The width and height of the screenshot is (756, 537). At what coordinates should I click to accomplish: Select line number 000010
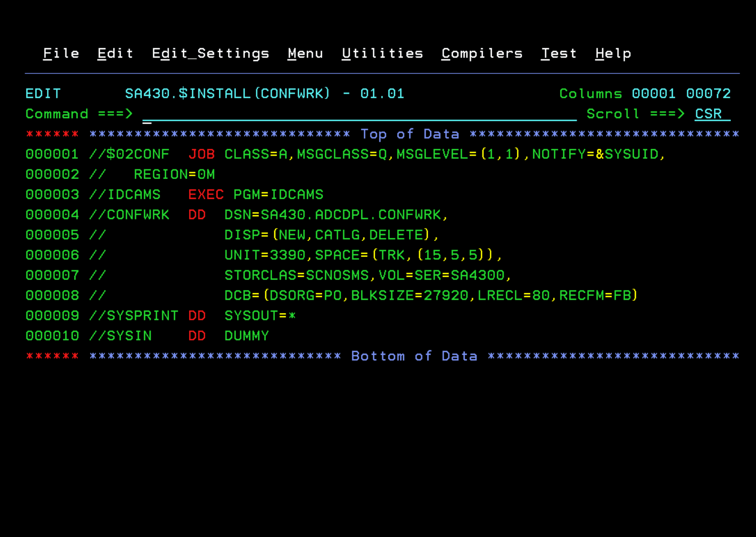coord(52,335)
